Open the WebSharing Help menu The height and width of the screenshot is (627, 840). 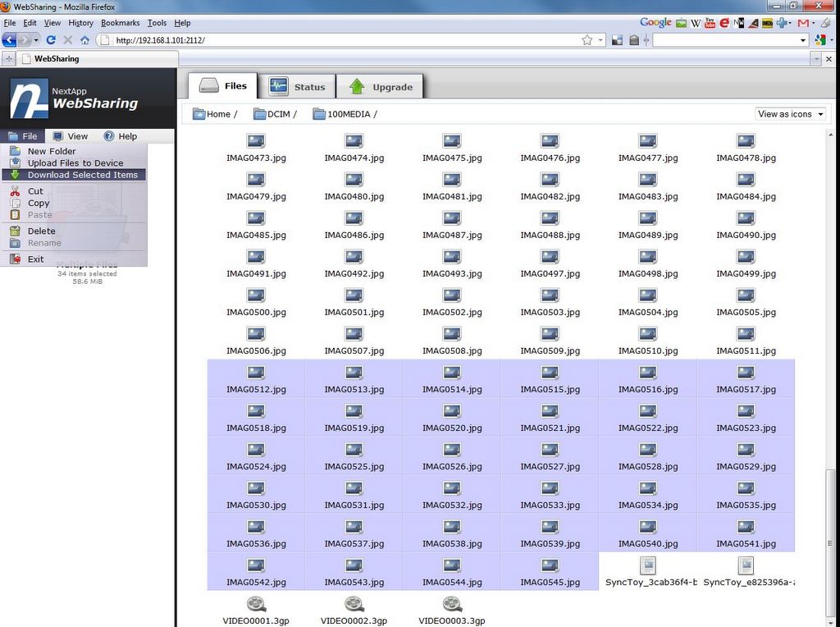(x=121, y=136)
